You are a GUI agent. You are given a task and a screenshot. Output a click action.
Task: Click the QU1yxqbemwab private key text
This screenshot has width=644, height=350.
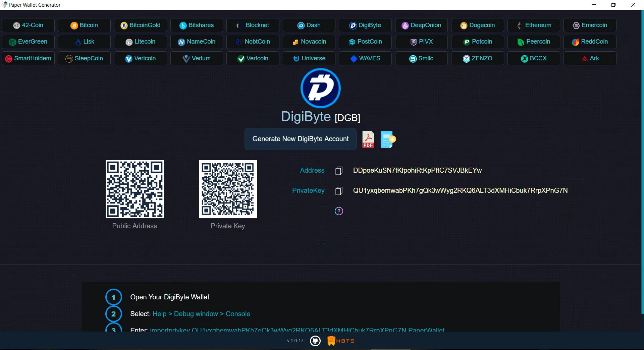click(x=460, y=190)
